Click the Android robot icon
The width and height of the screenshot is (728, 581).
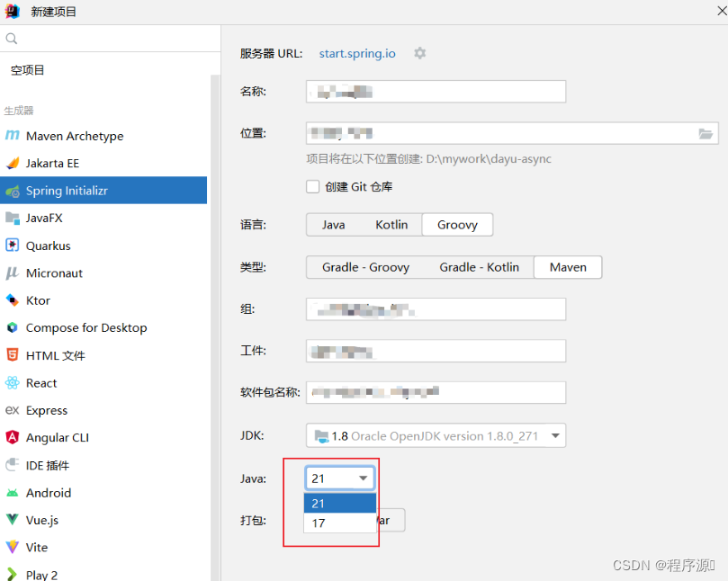click(x=13, y=493)
